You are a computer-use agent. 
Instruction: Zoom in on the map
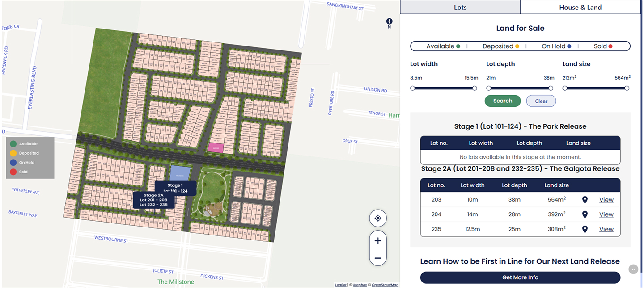click(x=378, y=241)
